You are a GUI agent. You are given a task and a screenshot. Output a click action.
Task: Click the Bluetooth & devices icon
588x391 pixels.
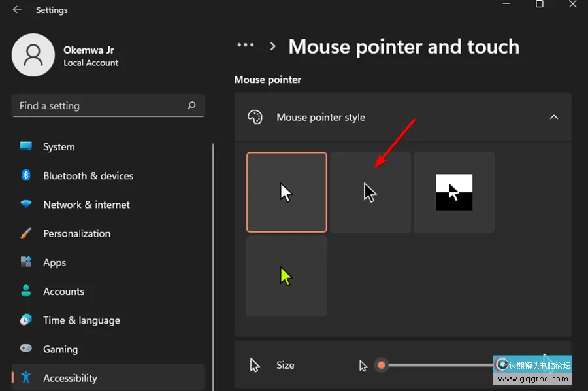tap(26, 175)
